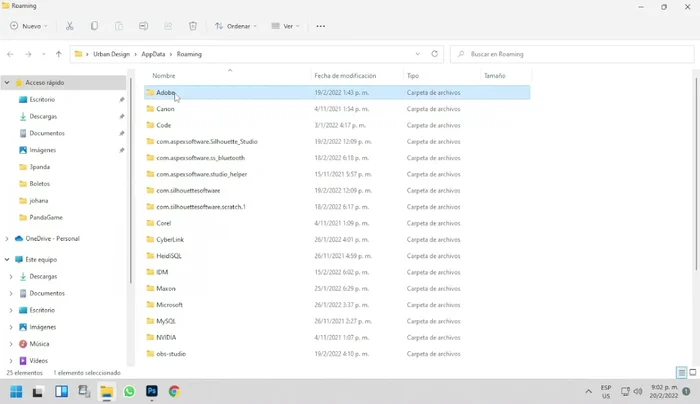
Task: Click the Buscar en Roaming search box
Action: [x=570, y=54]
